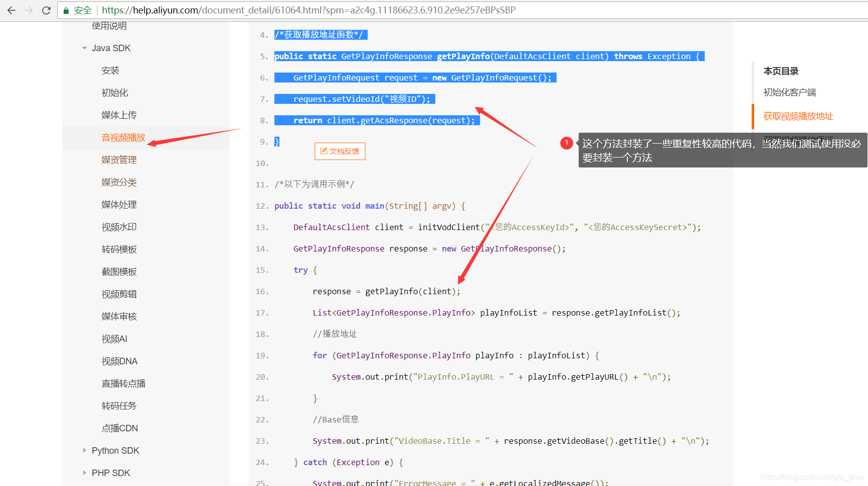The width and height of the screenshot is (868, 486).
Task: Open the 媒体处理 sidebar page
Action: (x=119, y=205)
